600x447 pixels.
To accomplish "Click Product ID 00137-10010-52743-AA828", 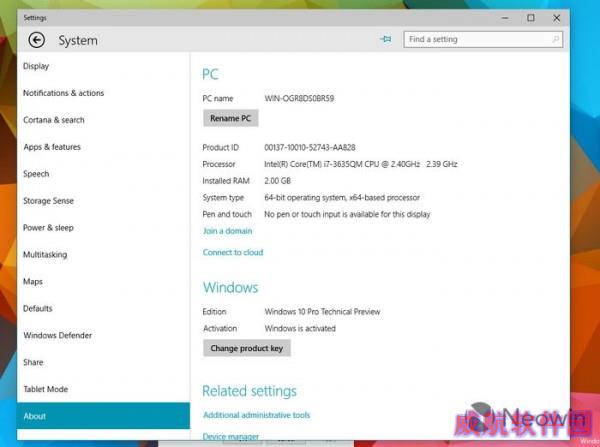I will pyautogui.click(x=310, y=147).
